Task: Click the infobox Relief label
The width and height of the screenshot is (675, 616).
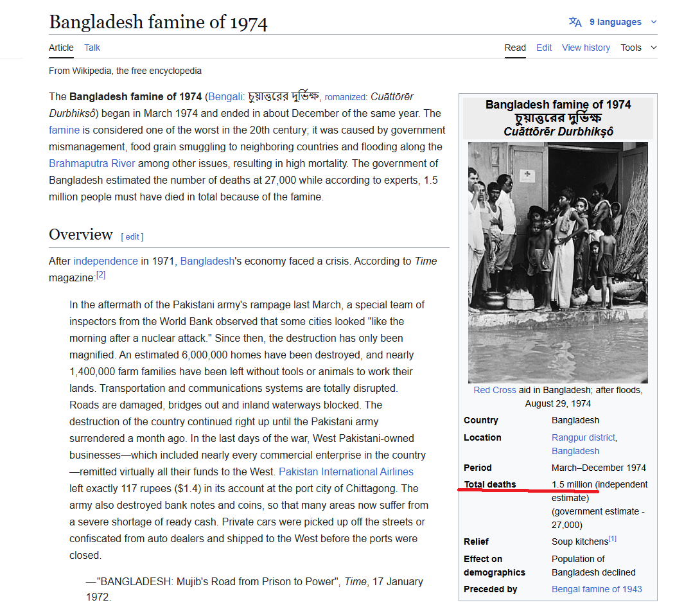Action: tap(476, 542)
